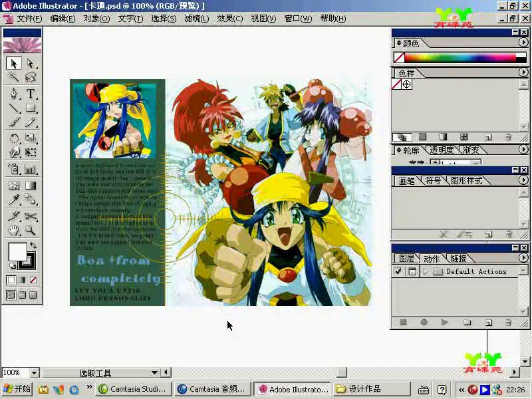Click the 开始 Start button
This screenshot has height=399, width=532.
(x=17, y=389)
